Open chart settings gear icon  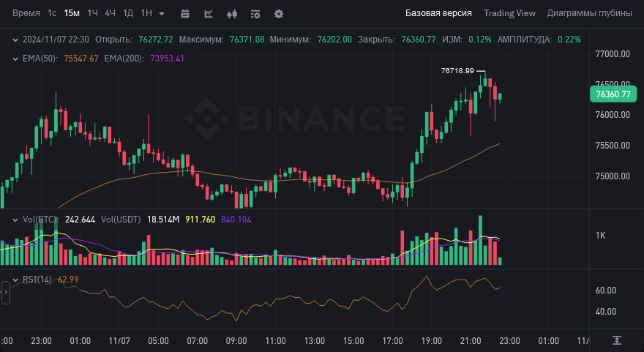pyautogui.click(x=279, y=14)
